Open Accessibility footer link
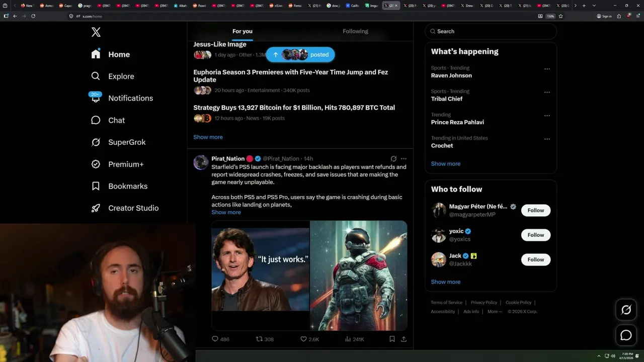 443,311
